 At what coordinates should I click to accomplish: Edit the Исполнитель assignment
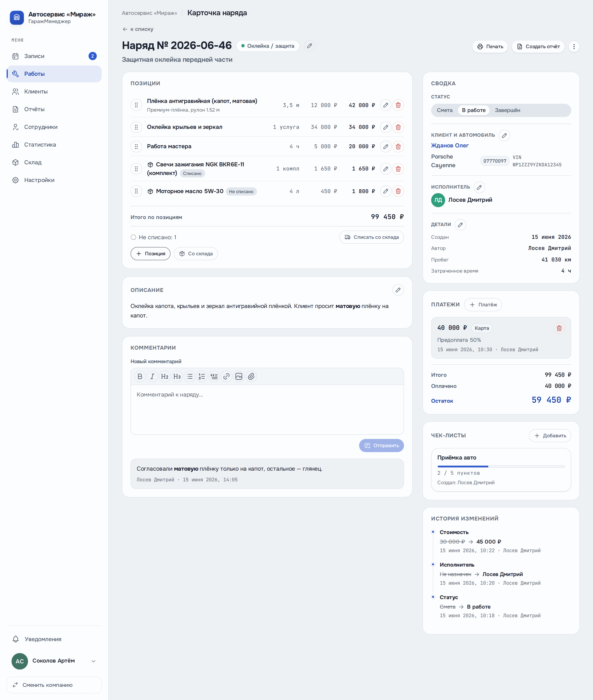[x=479, y=187]
